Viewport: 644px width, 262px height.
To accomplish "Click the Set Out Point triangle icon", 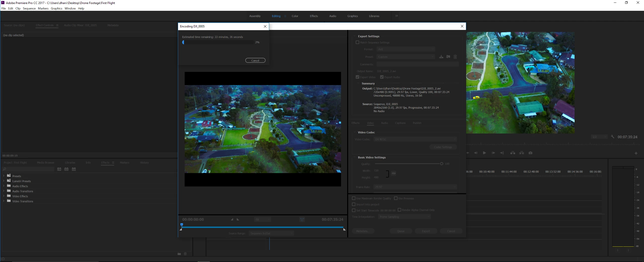I will point(238,220).
